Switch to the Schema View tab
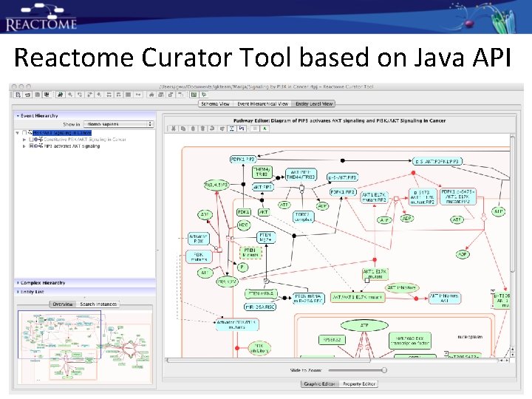 [215, 104]
